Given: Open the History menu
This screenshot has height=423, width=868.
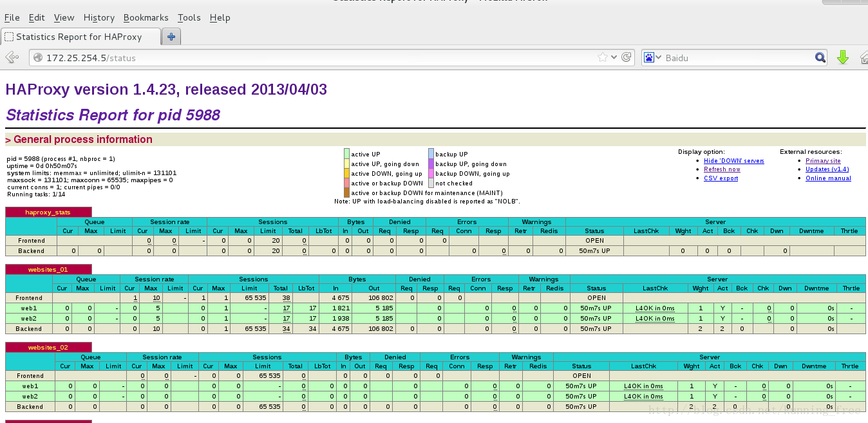Looking at the screenshot, I should click(99, 17).
